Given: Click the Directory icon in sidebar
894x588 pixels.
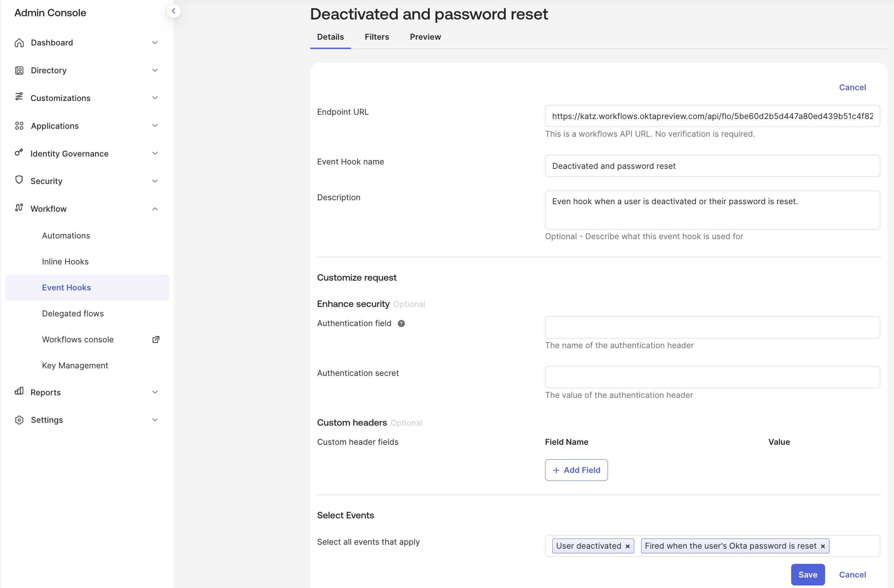Looking at the screenshot, I should tap(19, 70).
